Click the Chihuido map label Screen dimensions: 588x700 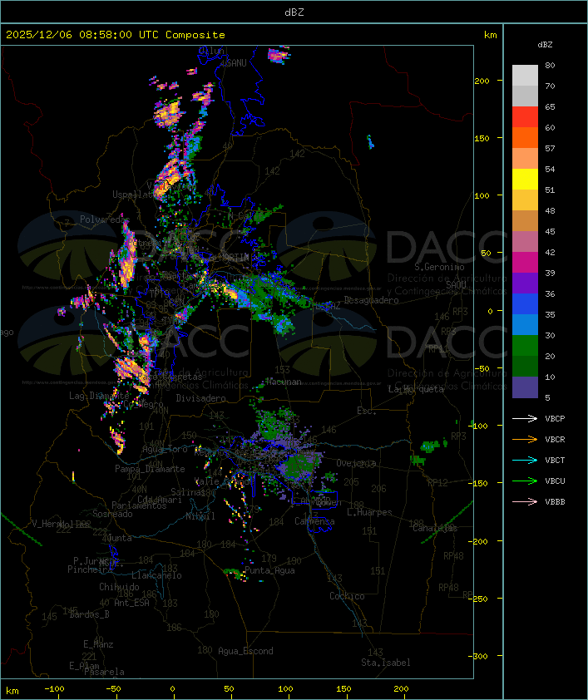pyautogui.click(x=119, y=587)
